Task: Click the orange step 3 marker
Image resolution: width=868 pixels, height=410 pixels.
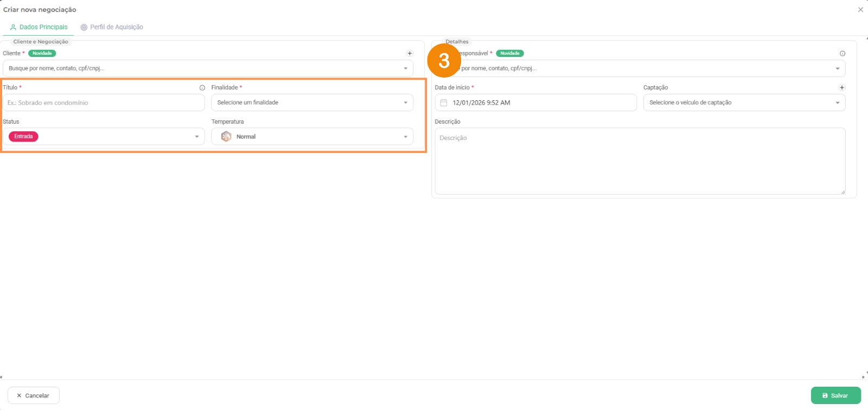Action: pos(444,61)
